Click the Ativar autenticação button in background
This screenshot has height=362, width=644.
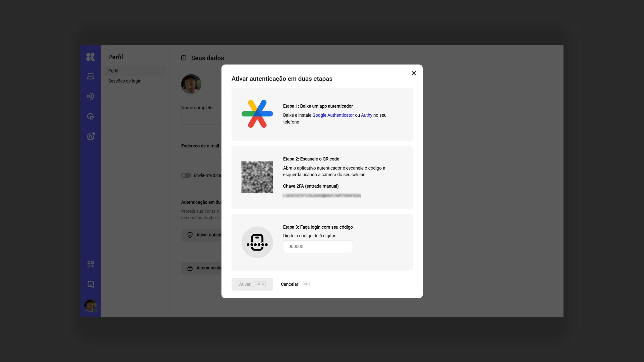201,235
